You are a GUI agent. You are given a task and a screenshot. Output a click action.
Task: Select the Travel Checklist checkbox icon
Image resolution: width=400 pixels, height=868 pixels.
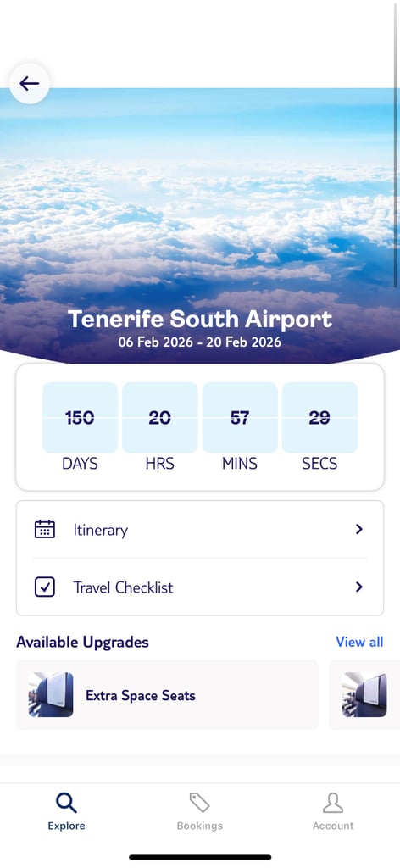[45, 587]
